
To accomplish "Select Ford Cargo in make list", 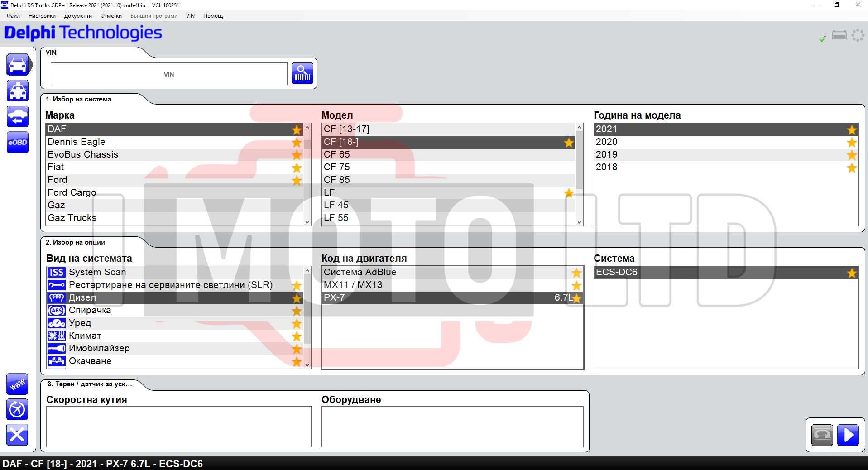I will click(x=174, y=192).
